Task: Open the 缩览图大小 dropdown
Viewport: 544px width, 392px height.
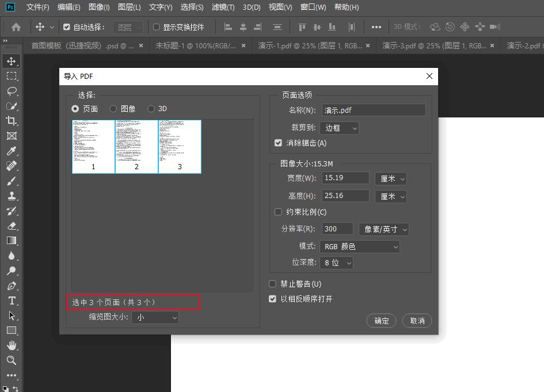Action: (x=155, y=317)
